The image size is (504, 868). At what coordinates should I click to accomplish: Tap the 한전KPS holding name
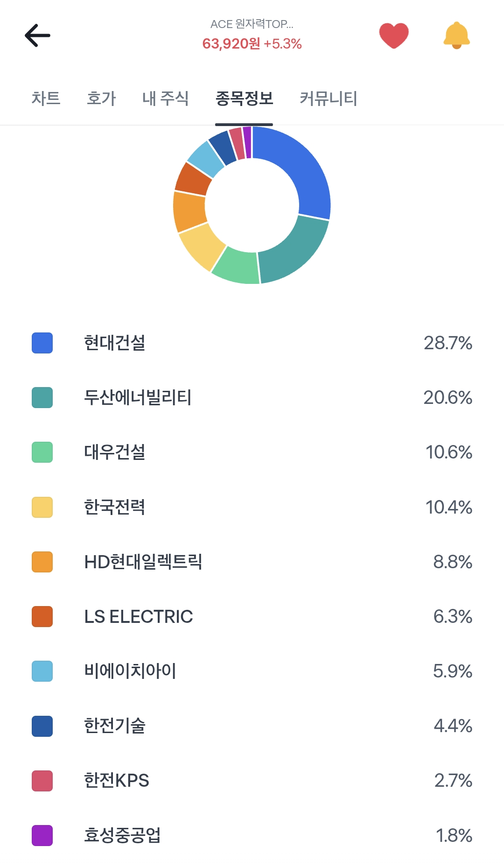coord(117,781)
